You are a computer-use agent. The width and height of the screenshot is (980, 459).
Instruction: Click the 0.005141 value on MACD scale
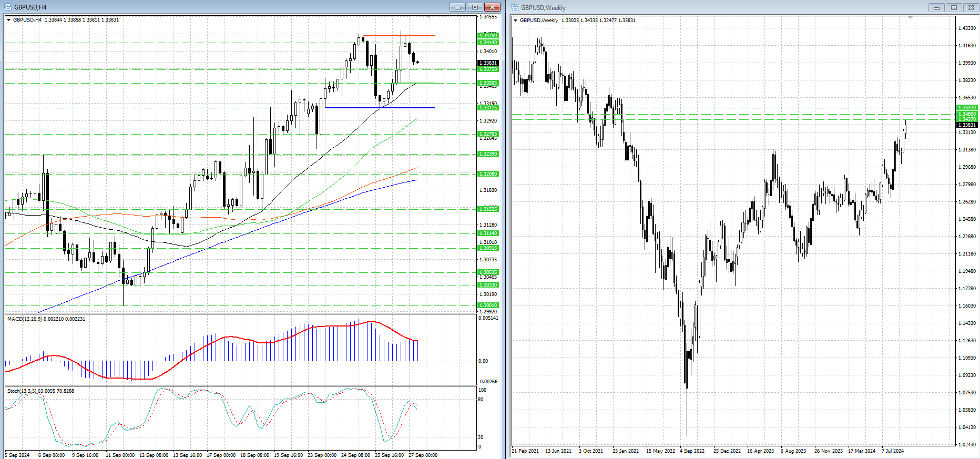[488, 318]
